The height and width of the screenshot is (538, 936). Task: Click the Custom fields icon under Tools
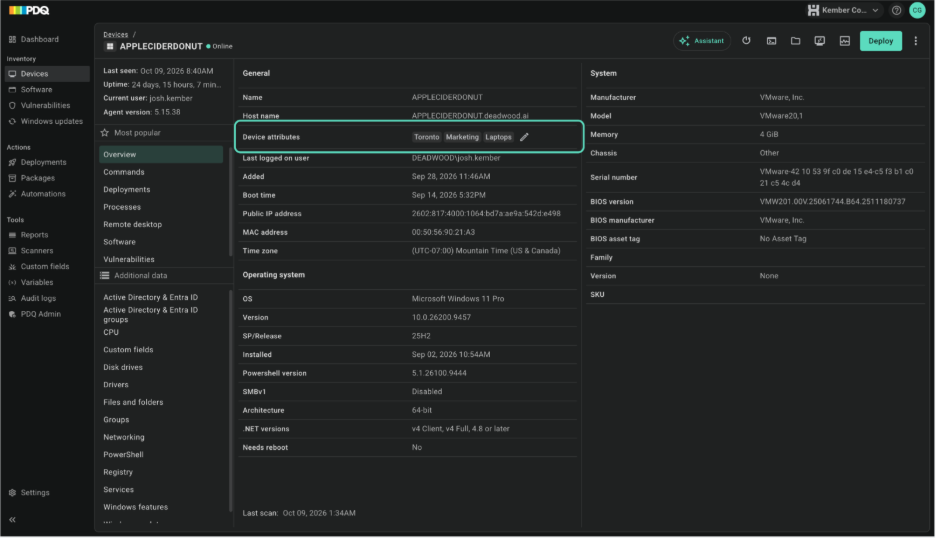tap(12, 267)
